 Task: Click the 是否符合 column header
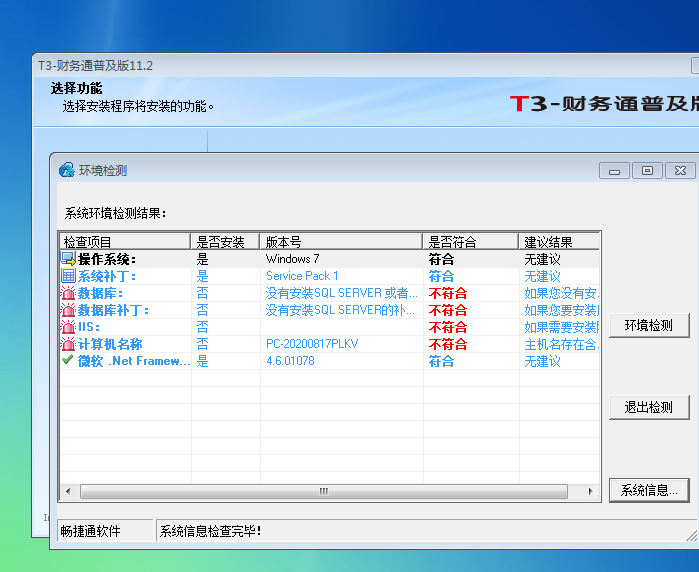pos(470,242)
